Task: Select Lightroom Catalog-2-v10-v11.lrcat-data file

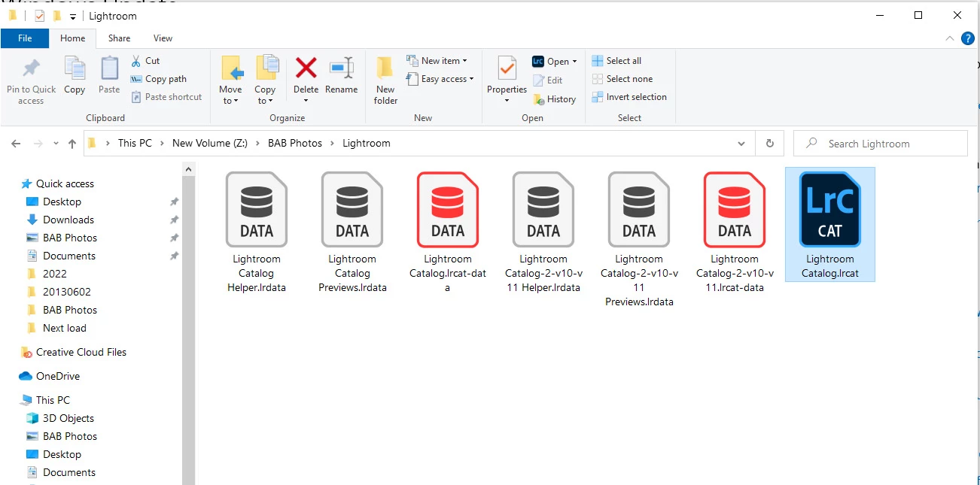Action: click(735, 232)
